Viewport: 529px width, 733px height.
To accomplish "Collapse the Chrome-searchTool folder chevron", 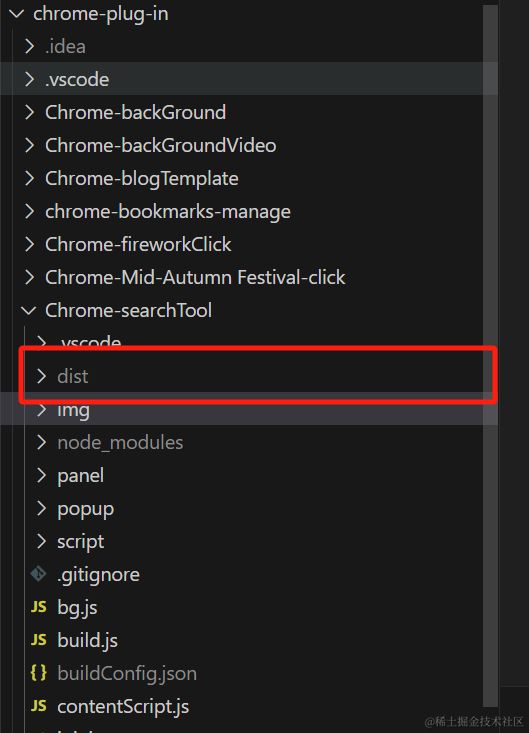I will [x=29, y=310].
